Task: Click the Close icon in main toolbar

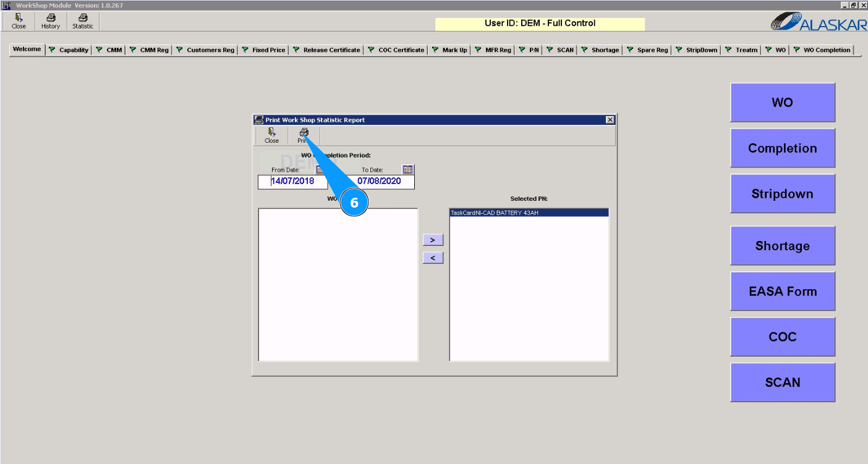Action: [19, 22]
